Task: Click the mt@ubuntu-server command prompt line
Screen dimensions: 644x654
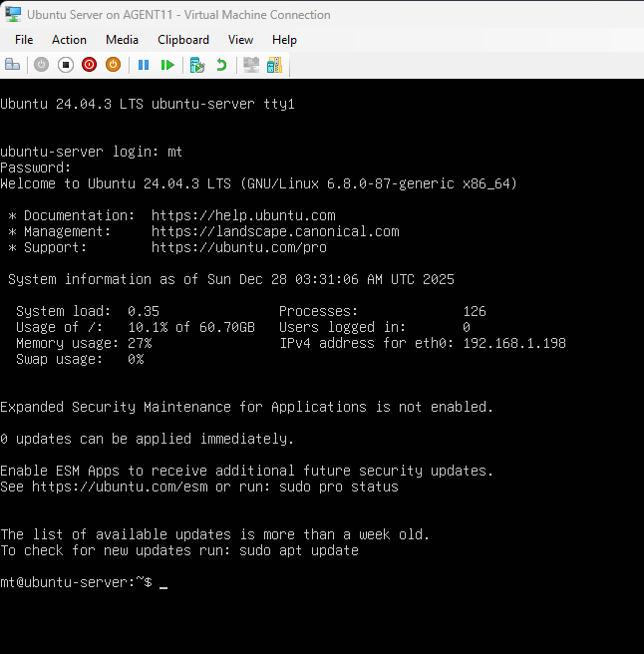Action: [x=76, y=582]
